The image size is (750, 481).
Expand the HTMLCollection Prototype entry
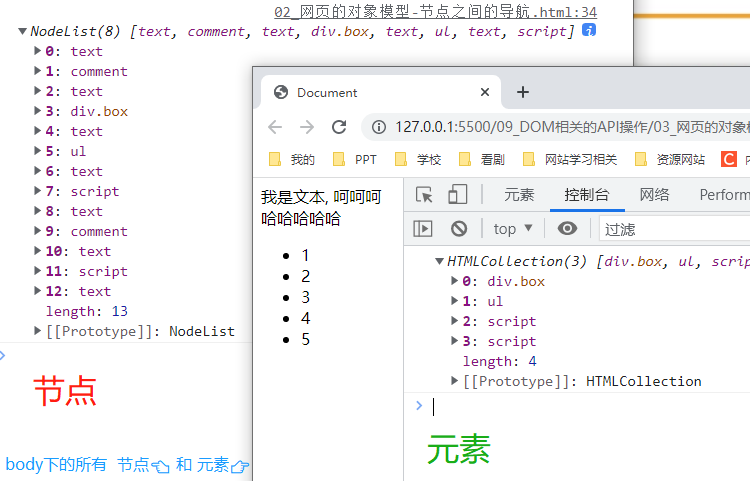(x=454, y=381)
